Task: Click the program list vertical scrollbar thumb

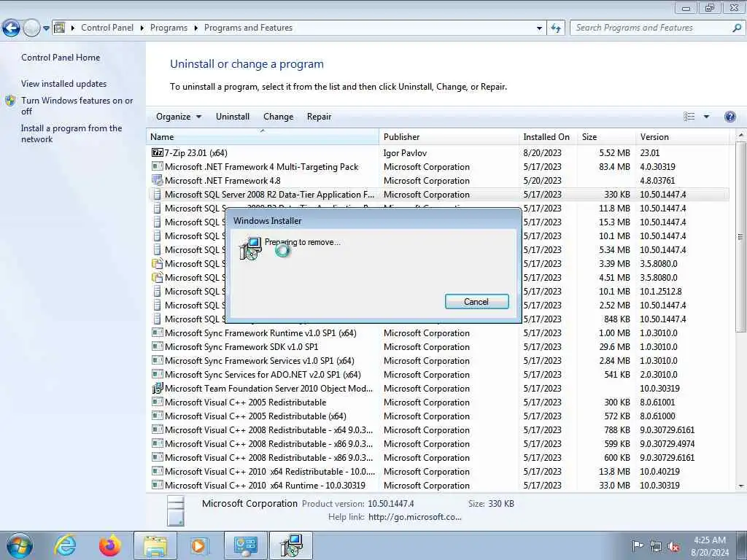Action: (x=740, y=237)
